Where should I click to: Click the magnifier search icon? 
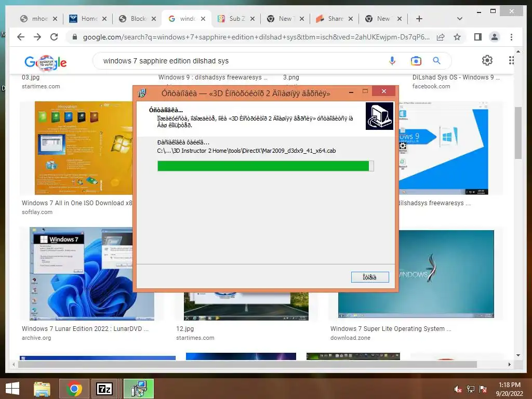(x=436, y=61)
